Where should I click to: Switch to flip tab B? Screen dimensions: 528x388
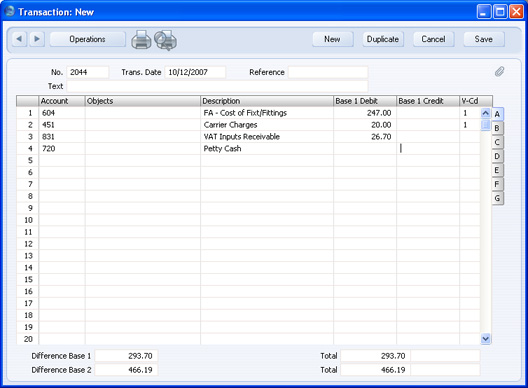[497, 128]
